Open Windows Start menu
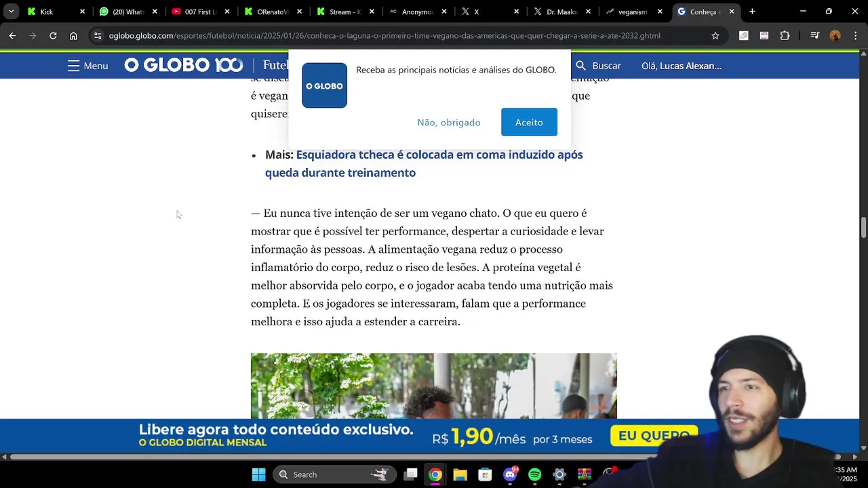The width and height of the screenshot is (868, 488). 258,474
